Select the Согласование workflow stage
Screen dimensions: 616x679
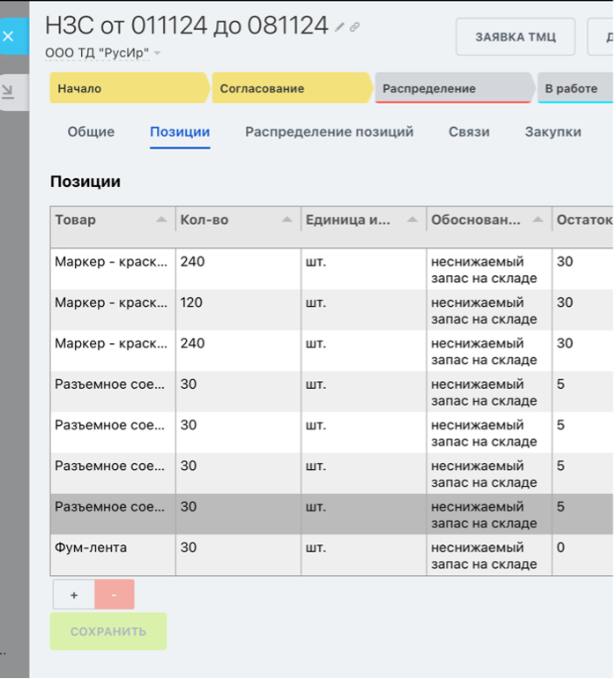pyautogui.click(x=291, y=88)
